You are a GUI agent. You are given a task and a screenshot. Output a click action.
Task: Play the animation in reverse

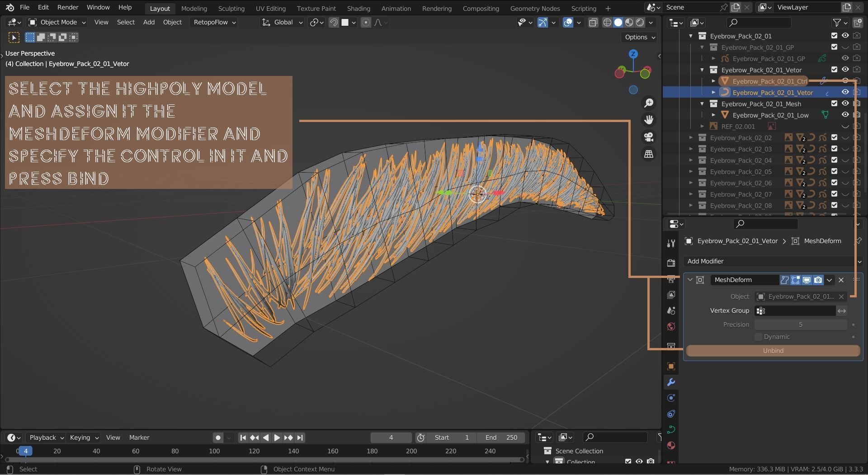click(266, 437)
